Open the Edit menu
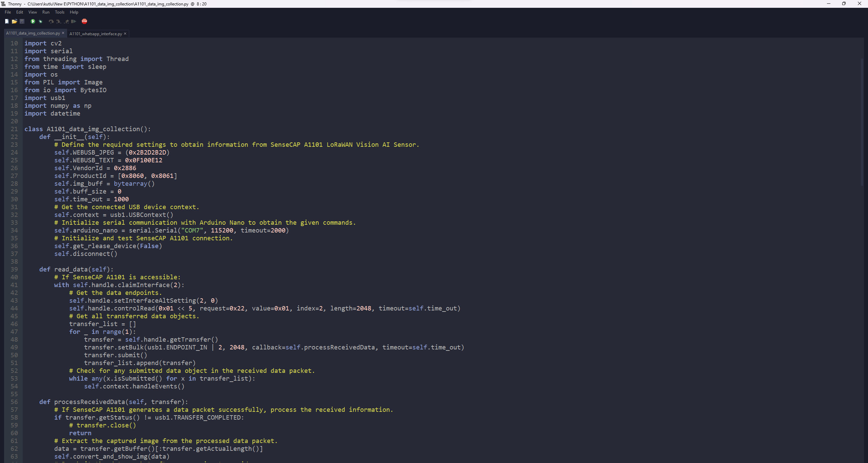Screen dimensions: 868x463 (x=19, y=12)
